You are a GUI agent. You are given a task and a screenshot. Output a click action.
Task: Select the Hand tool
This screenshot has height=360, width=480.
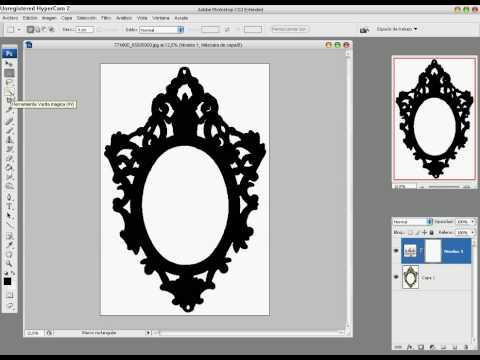[x=9, y=255]
